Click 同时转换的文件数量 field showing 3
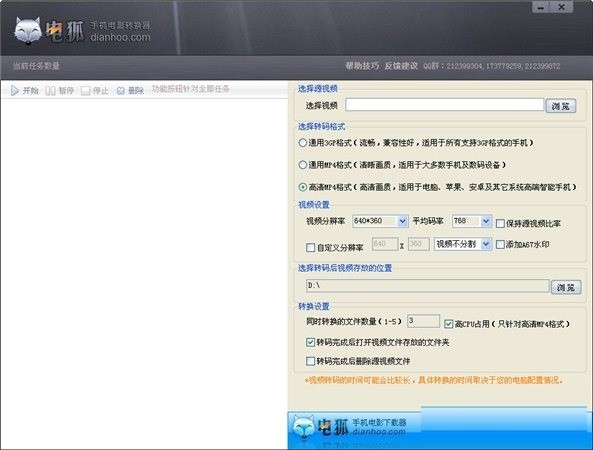593x450 pixels. (423, 321)
